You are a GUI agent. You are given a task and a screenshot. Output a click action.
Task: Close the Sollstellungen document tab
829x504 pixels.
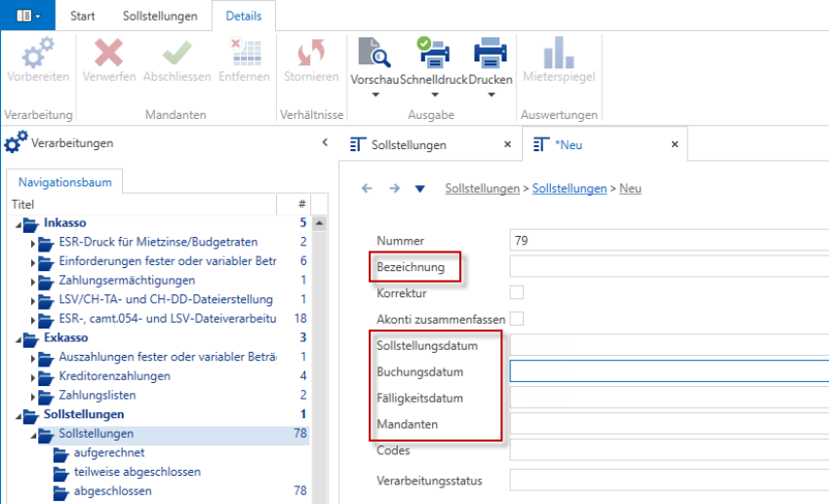coord(507,144)
